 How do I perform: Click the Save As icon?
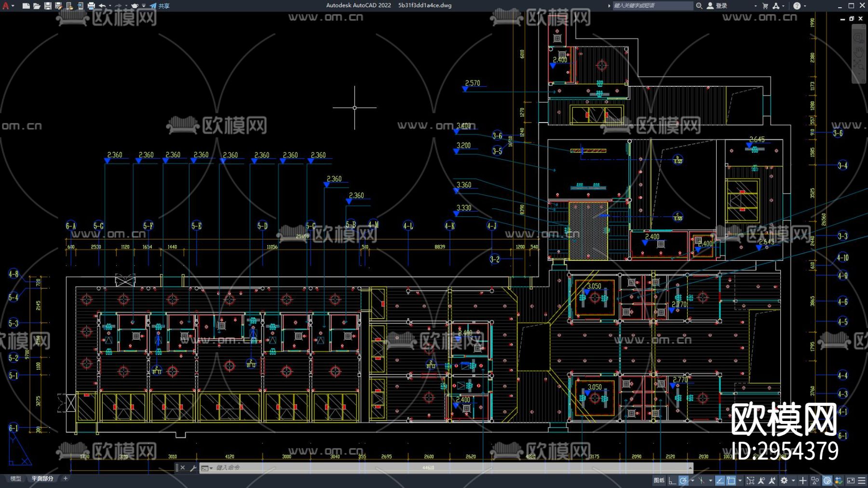(58, 6)
